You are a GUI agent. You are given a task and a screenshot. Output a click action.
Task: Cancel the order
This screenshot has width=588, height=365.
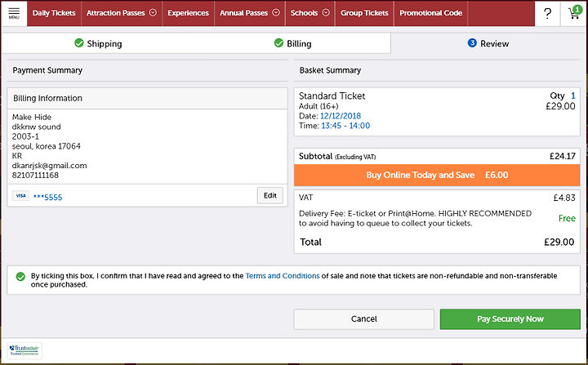click(x=363, y=319)
